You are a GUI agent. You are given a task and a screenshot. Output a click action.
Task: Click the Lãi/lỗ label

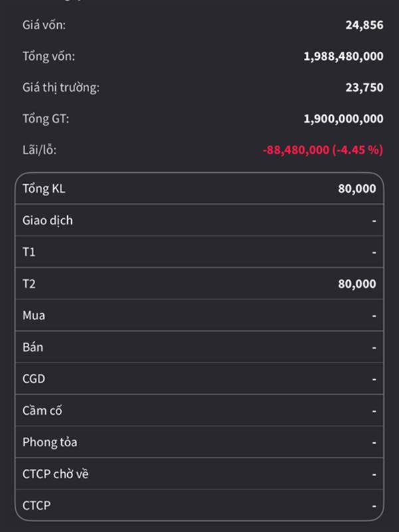point(39,150)
